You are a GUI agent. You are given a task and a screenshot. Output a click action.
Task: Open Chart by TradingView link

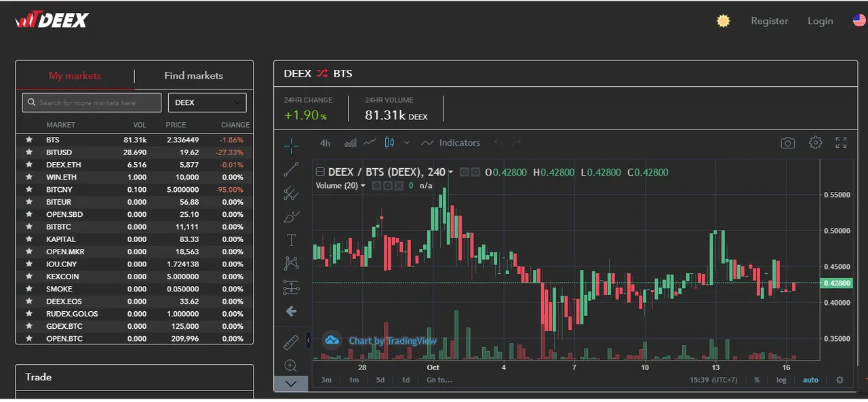click(x=393, y=340)
